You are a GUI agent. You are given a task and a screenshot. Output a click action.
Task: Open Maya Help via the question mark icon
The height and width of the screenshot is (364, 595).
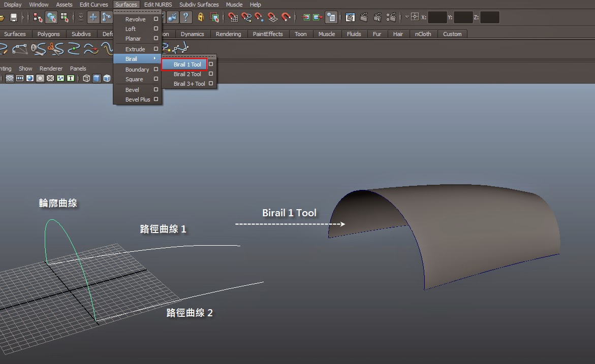click(x=186, y=17)
